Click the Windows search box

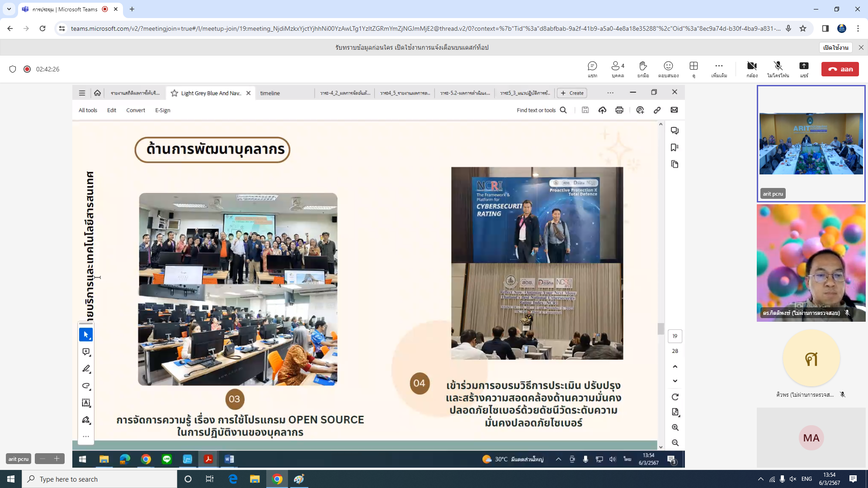tap(99, 479)
